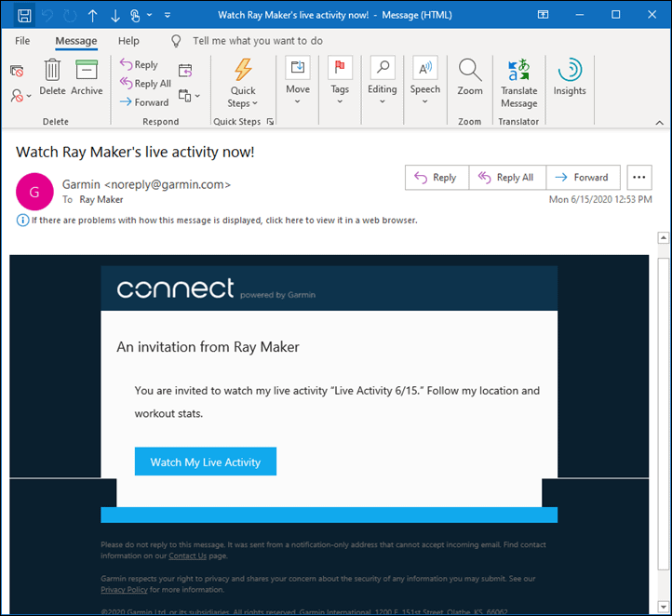Click scrollbar up arrow
The height and width of the screenshot is (616, 672).
(x=663, y=238)
